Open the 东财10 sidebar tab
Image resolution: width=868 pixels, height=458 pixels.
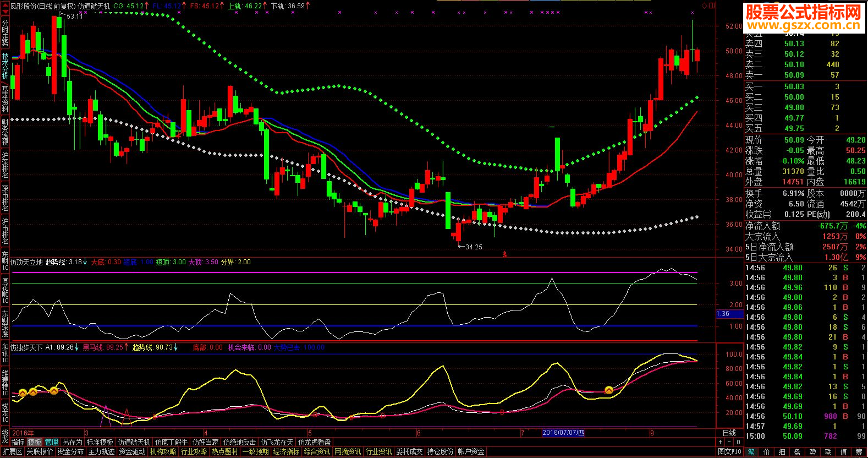(5, 261)
